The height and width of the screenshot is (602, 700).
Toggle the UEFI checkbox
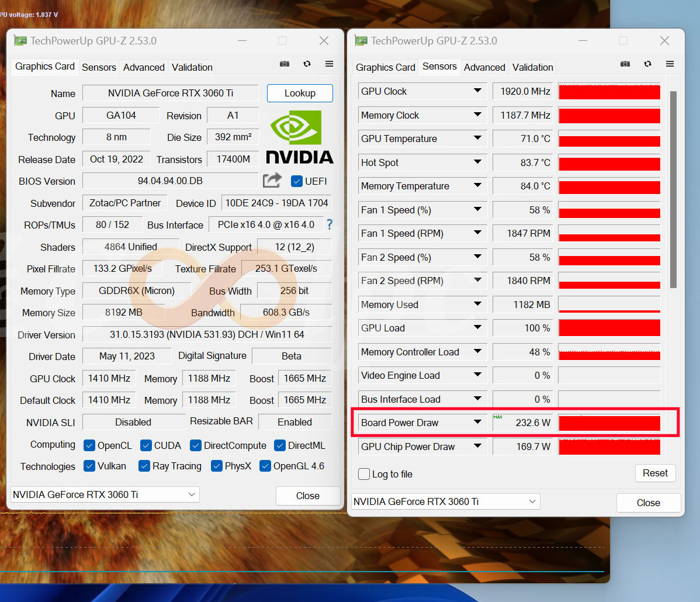pos(296,181)
